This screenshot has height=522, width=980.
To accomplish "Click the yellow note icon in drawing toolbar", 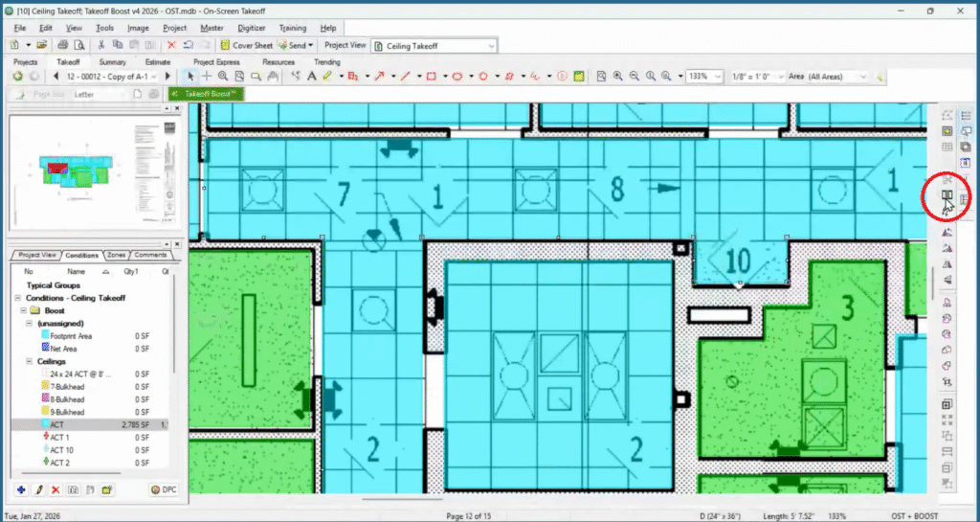I will click(x=579, y=77).
